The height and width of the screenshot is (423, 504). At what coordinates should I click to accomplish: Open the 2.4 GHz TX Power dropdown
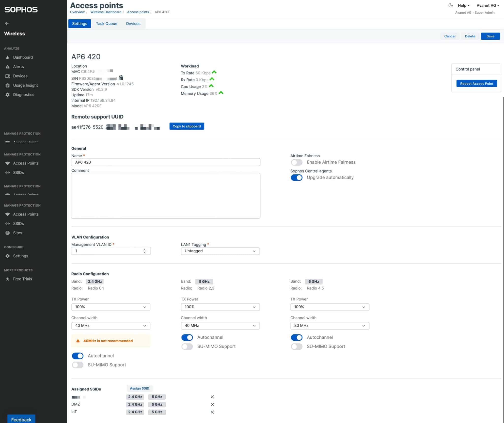pyautogui.click(x=110, y=307)
